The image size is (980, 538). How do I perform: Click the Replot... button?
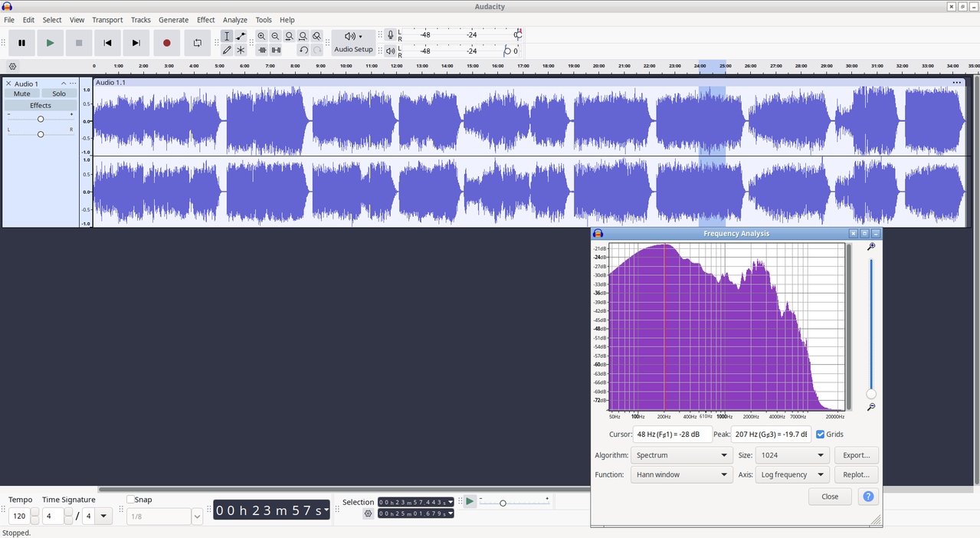point(856,474)
